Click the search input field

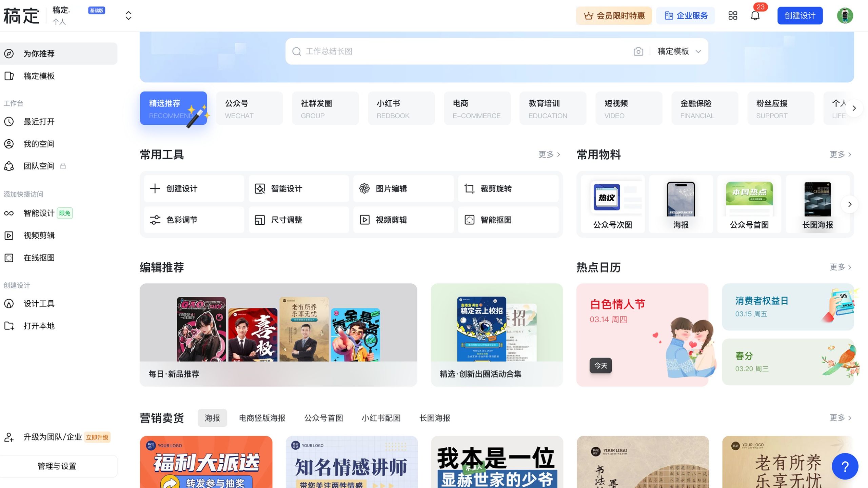click(458, 52)
